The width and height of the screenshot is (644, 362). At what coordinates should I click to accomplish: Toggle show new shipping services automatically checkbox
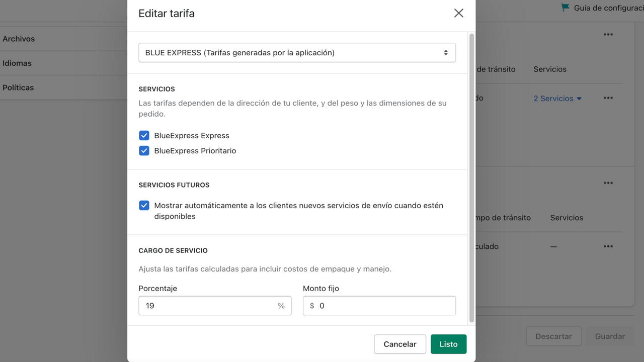coord(144,206)
